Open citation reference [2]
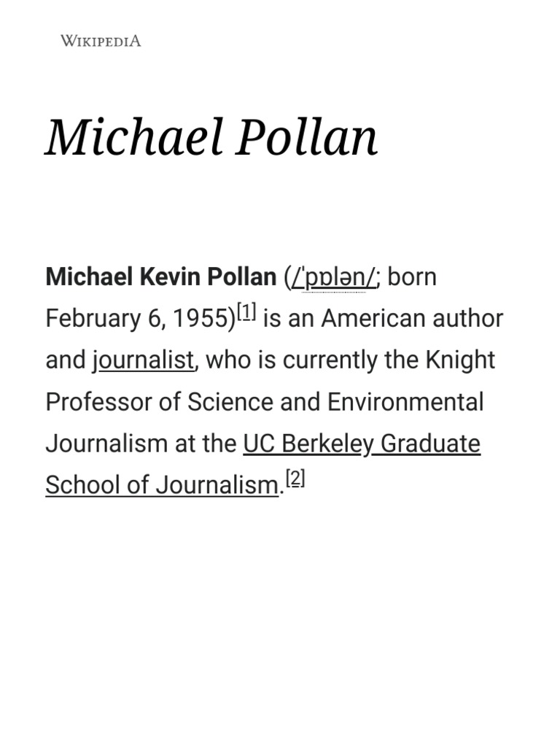 296,478
